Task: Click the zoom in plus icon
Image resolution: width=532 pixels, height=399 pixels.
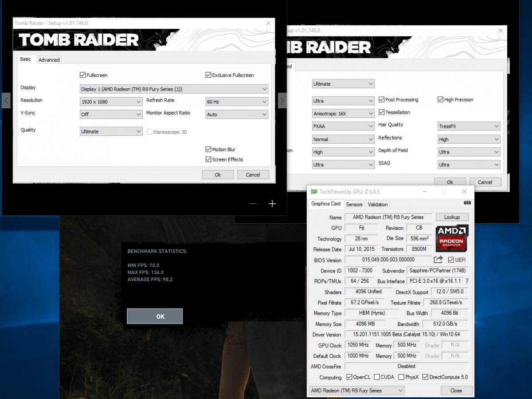Action: [x=272, y=204]
